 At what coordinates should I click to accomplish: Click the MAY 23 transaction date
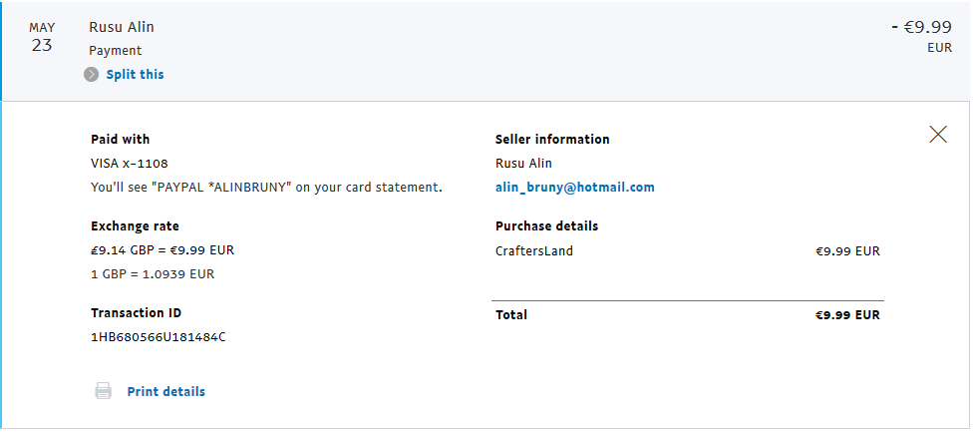42,37
